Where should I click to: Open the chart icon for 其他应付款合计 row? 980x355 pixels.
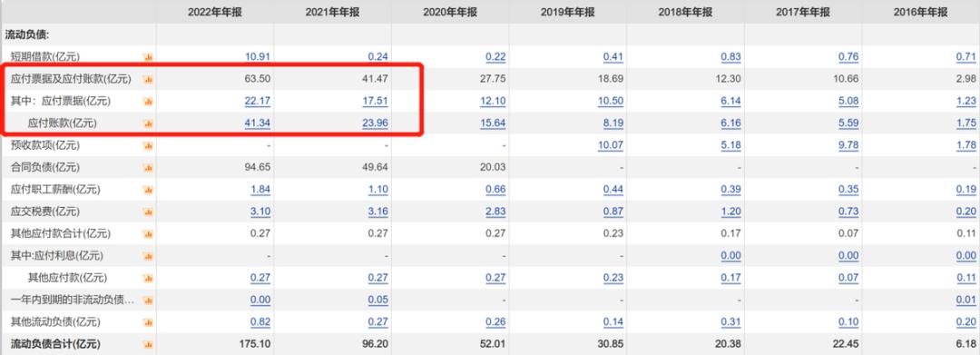coord(148,233)
